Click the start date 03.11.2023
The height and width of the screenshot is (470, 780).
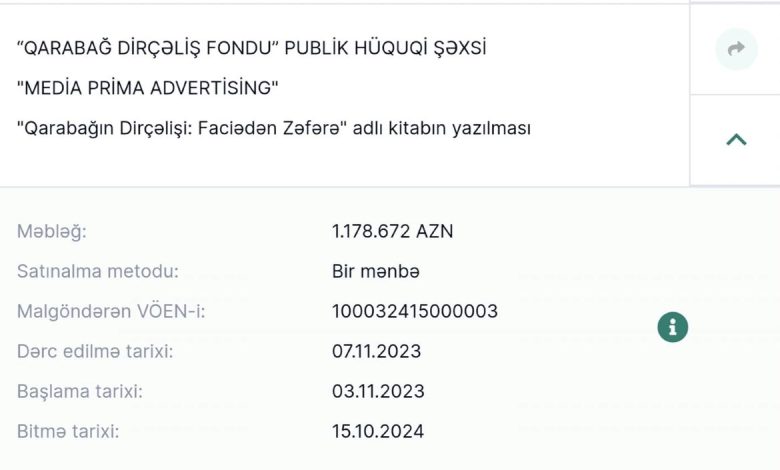tap(378, 391)
